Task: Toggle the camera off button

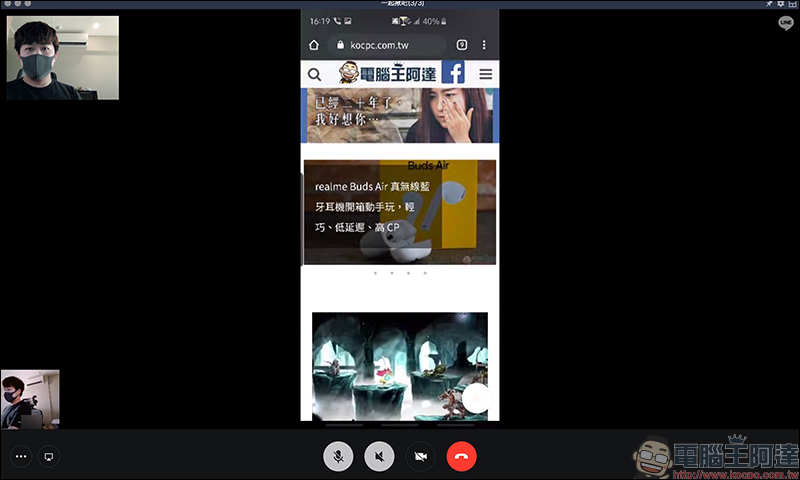Action: [x=420, y=456]
